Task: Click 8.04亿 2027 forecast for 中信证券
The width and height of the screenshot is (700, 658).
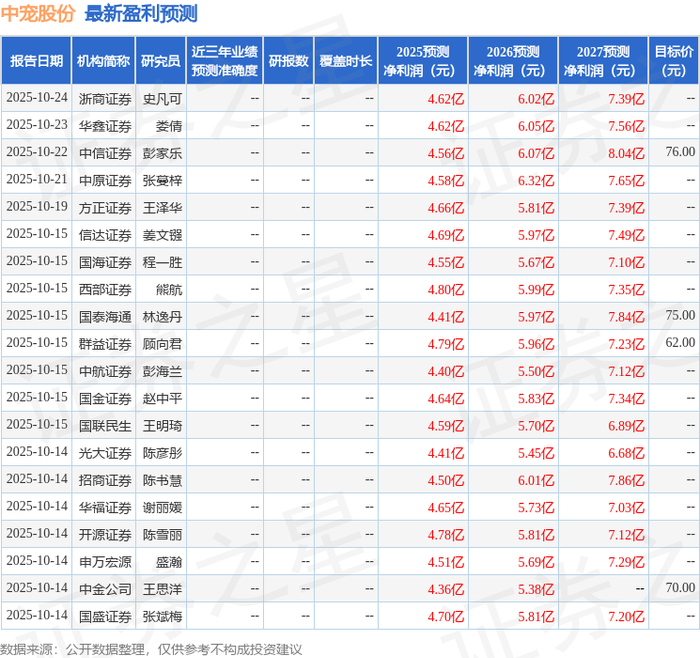Action: point(626,153)
